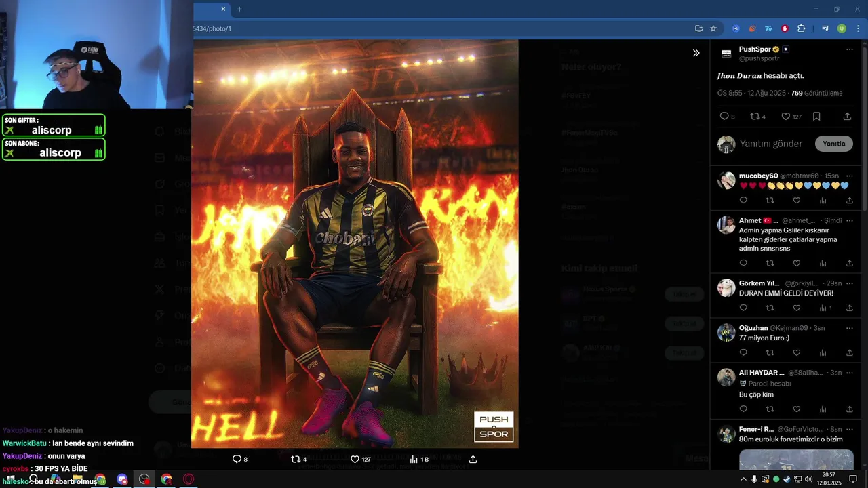Viewport: 868px width, 488px height.
Task: Like Ahmet's 'Admin yapma' comment
Action: [x=797, y=263]
